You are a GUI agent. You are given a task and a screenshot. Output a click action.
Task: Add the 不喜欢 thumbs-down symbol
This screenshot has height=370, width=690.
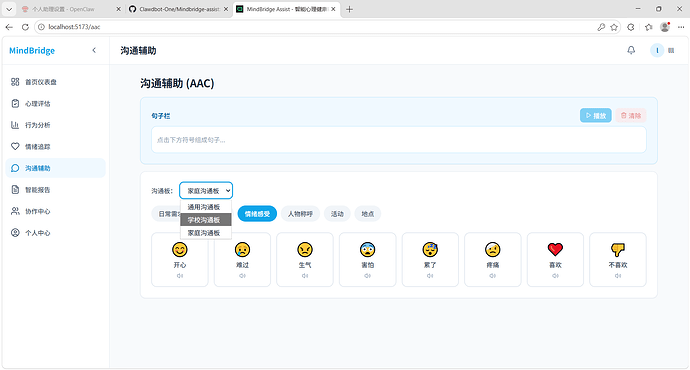pyautogui.click(x=618, y=260)
